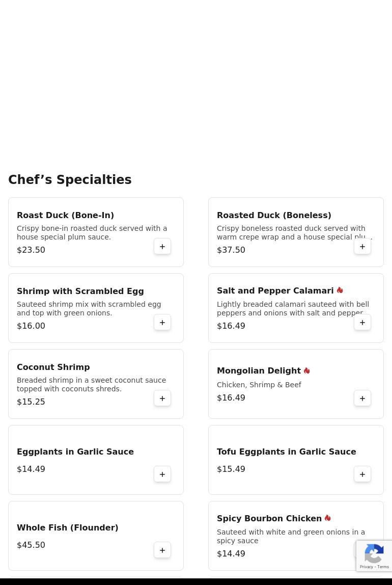Click the $16.00 price of Shrimp with Scrambled Egg
Viewport: 392px width, 585px height.
click(x=31, y=326)
